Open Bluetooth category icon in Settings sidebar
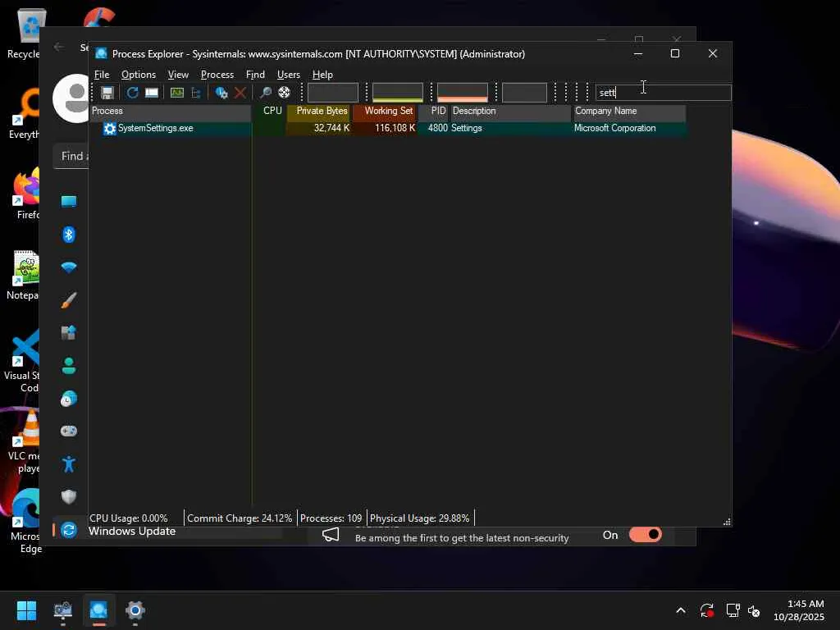The width and height of the screenshot is (840, 630). pos(69,235)
